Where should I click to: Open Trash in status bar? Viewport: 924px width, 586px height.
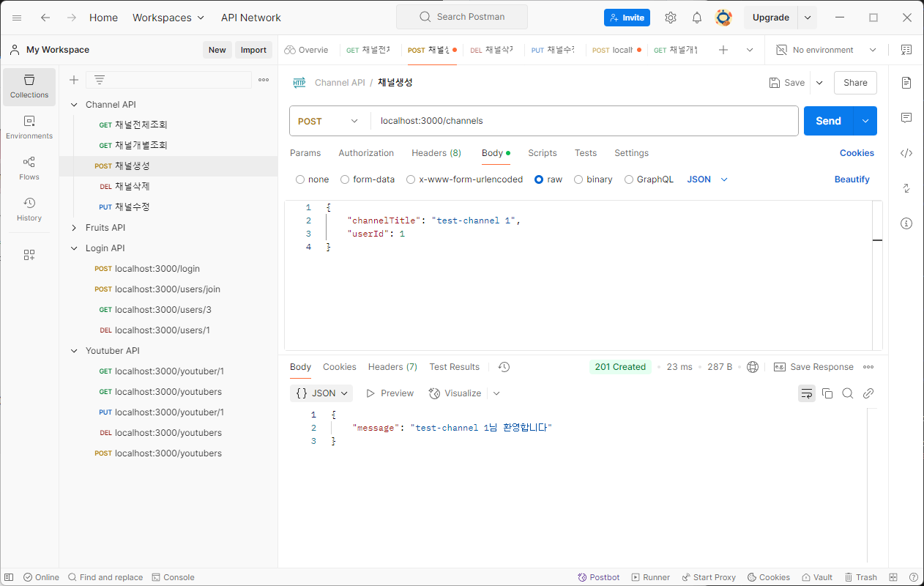point(860,577)
